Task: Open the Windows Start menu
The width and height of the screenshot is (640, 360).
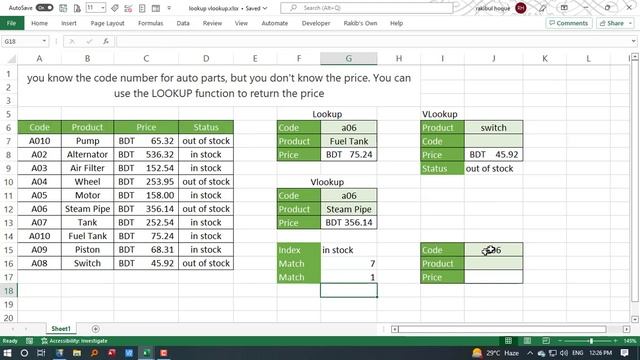Action: tap(7, 353)
